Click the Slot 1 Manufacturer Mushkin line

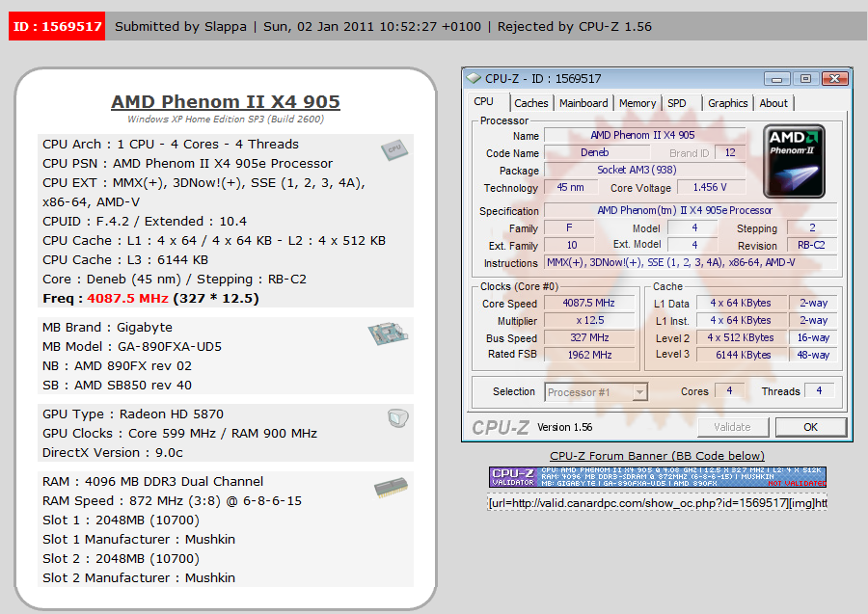(139, 540)
